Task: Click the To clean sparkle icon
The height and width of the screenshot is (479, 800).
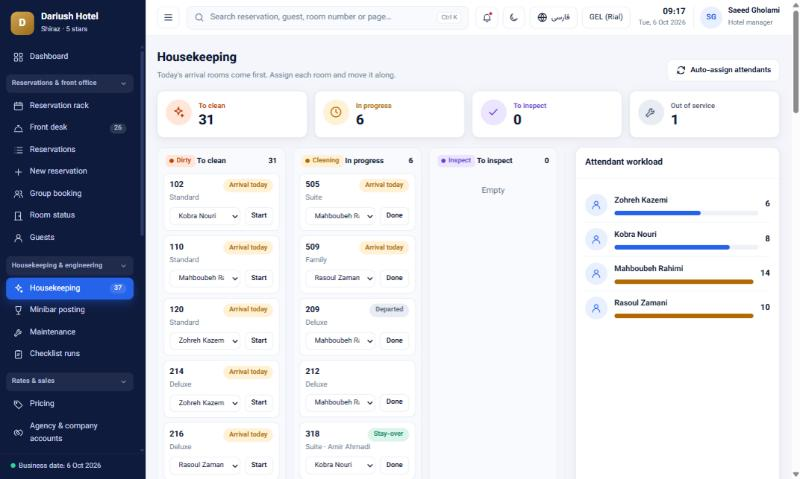Action: tap(179, 112)
